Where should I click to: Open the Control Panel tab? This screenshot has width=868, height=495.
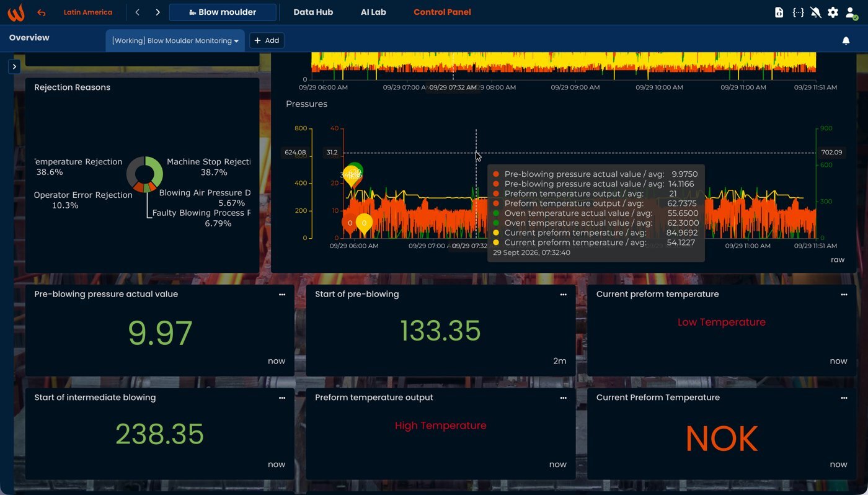pyautogui.click(x=442, y=12)
